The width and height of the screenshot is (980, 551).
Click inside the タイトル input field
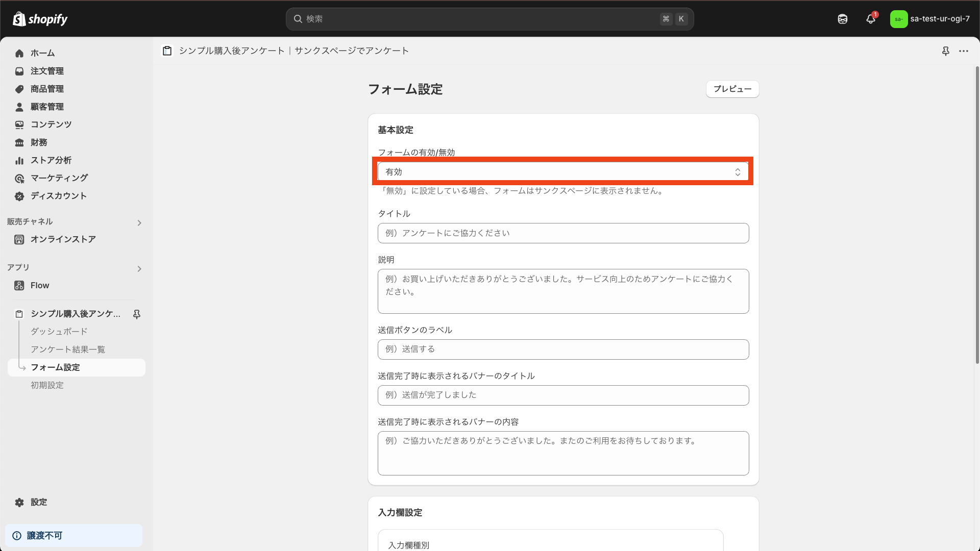click(x=563, y=233)
